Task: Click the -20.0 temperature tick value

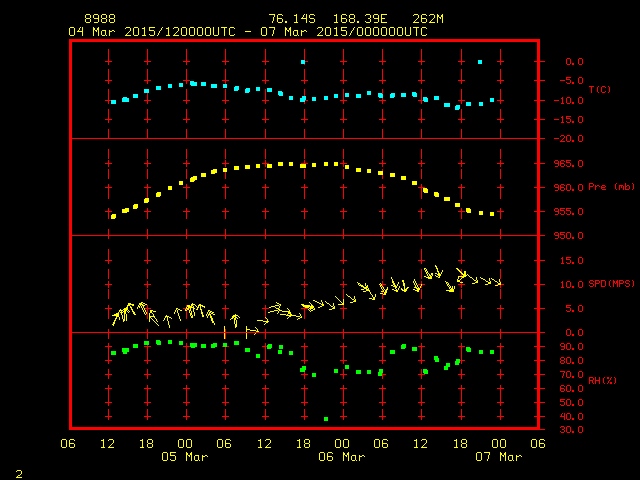Action: 569,139
